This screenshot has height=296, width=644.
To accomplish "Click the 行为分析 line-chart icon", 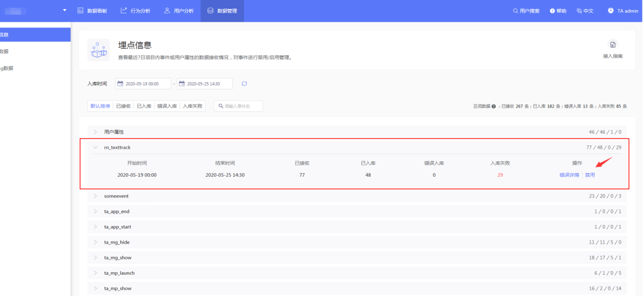I will [124, 11].
